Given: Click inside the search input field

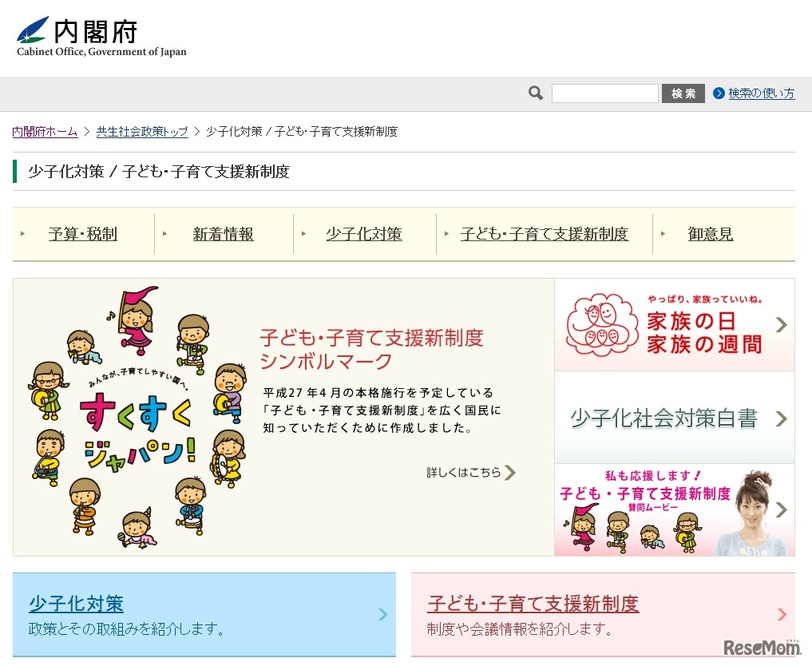Looking at the screenshot, I should tap(605, 93).
